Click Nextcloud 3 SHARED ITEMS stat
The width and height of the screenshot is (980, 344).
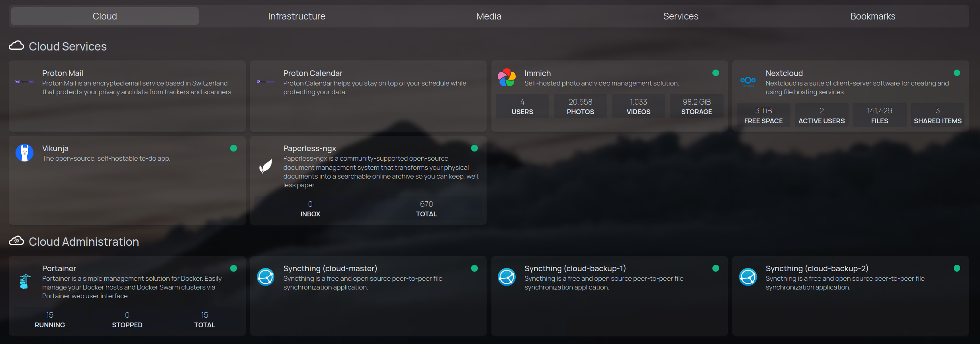click(938, 115)
